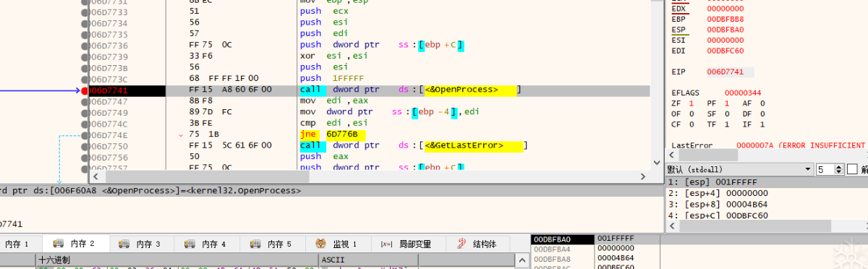This screenshot has width=868, height=269.
Task: Select stack address 00DBFBA0
Action: pos(552,239)
